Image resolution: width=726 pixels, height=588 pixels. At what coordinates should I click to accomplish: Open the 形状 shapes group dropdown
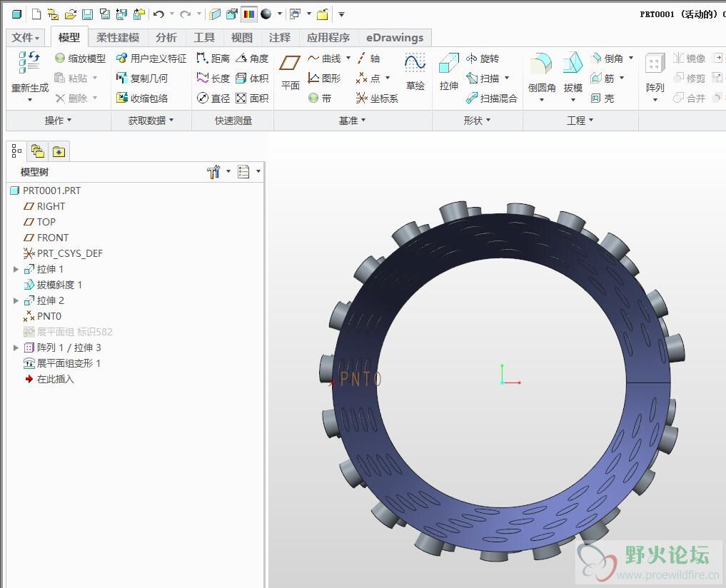pyautogui.click(x=477, y=121)
